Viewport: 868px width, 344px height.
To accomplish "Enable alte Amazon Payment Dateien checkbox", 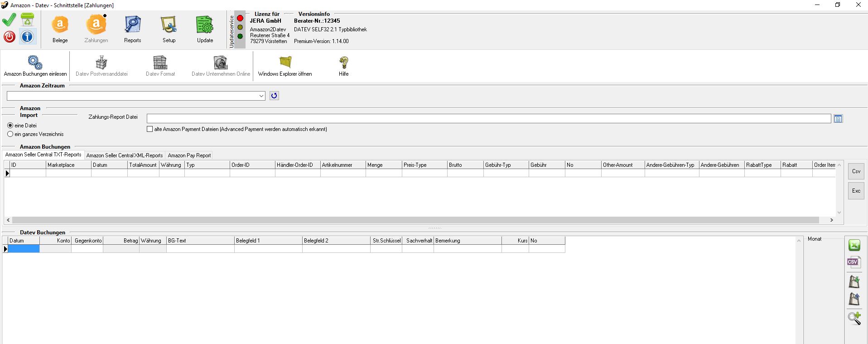I will coord(150,129).
